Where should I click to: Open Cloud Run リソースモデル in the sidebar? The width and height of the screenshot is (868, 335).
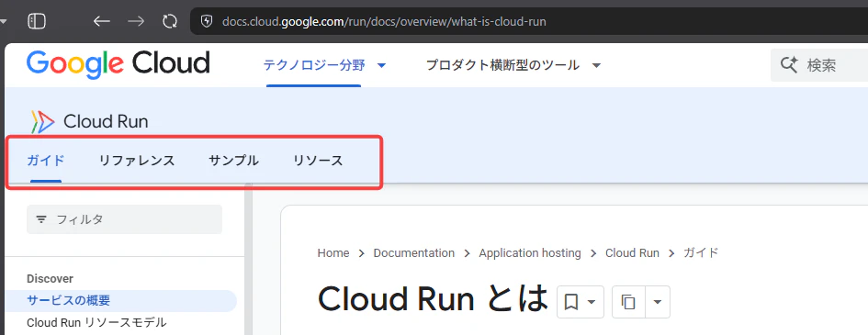[x=96, y=322]
